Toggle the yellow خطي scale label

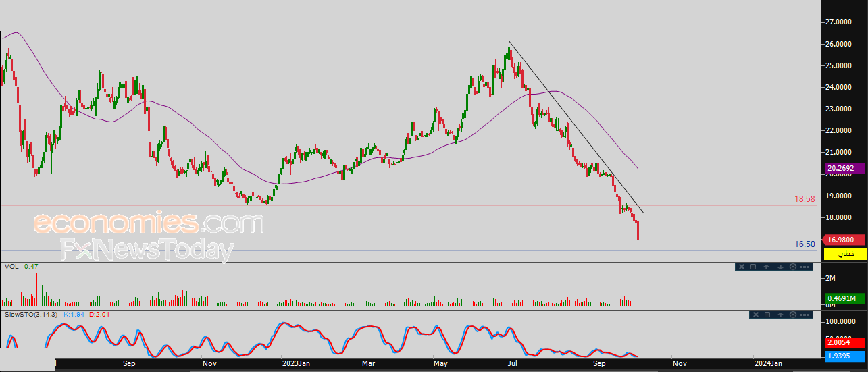[845, 253]
